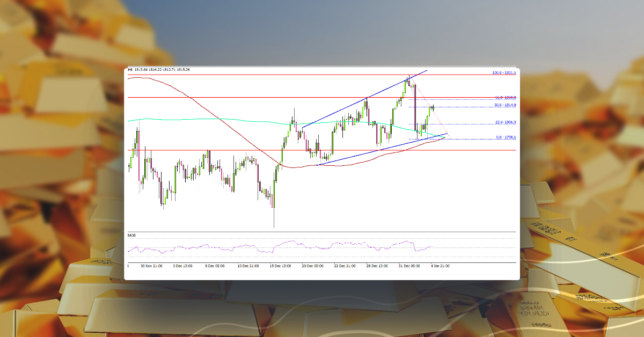
Task: Select the H4 timeframe label
Action: tap(130, 69)
